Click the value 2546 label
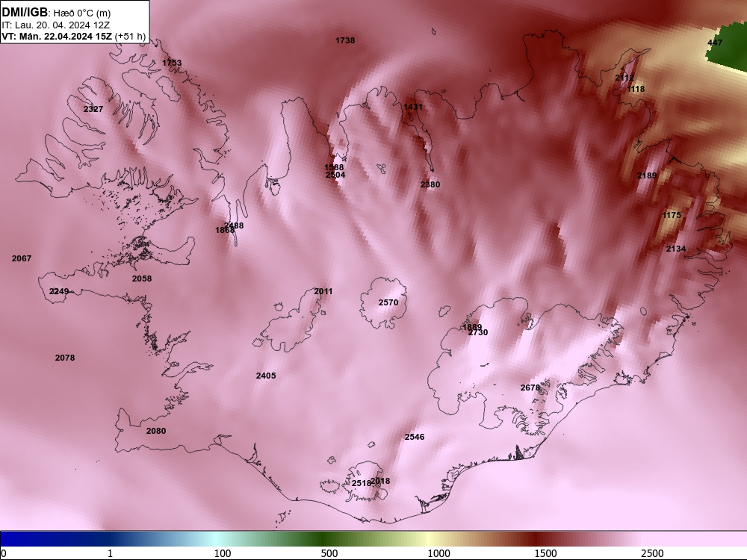 click(415, 437)
